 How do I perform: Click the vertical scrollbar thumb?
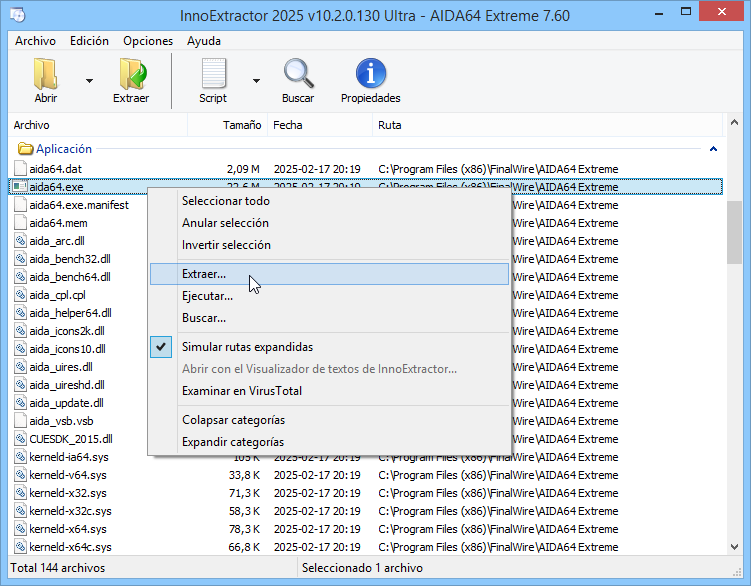[734, 232]
